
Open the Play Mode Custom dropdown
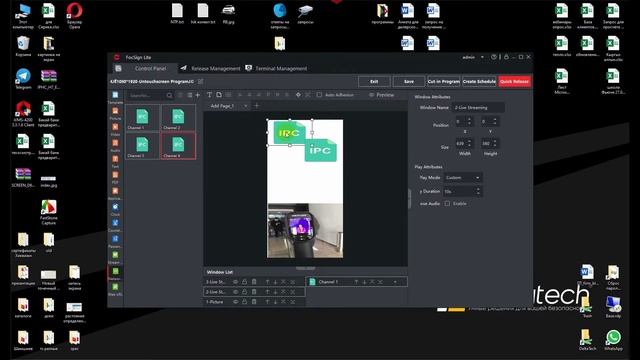462,178
